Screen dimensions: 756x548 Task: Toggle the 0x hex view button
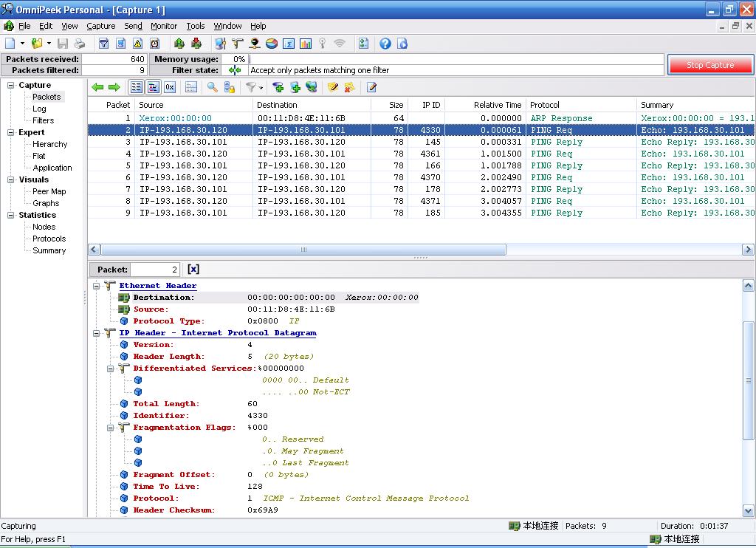(170, 87)
